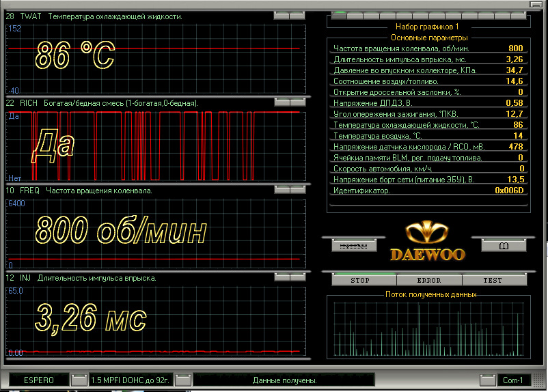Image resolution: width=548 pixels, height=392 pixels.
Task: Switch to the sixth graph set tab
Action: point(421,16)
